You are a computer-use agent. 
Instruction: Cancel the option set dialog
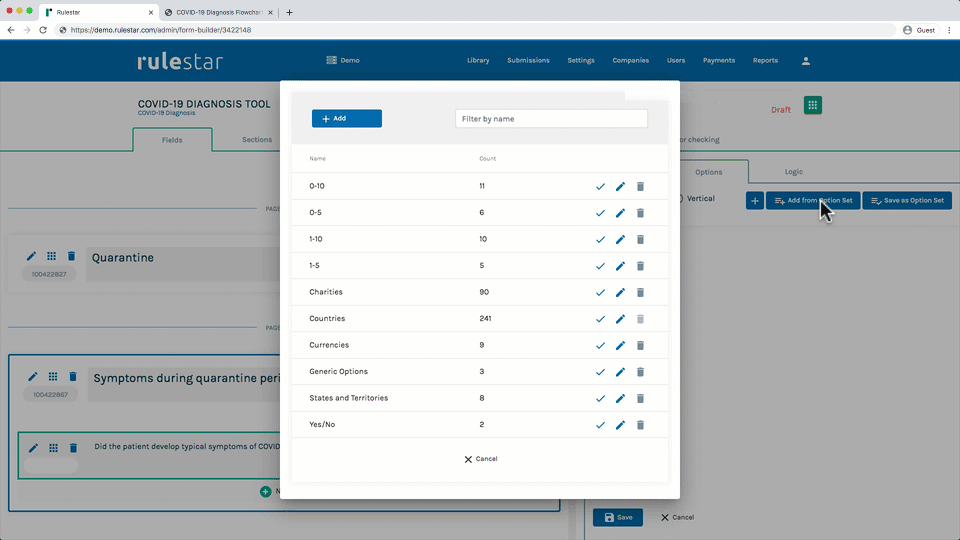pyautogui.click(x=481, y=459)
